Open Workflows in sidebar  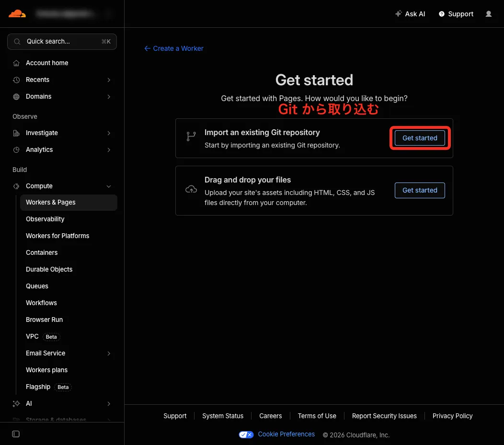[41, 303]
